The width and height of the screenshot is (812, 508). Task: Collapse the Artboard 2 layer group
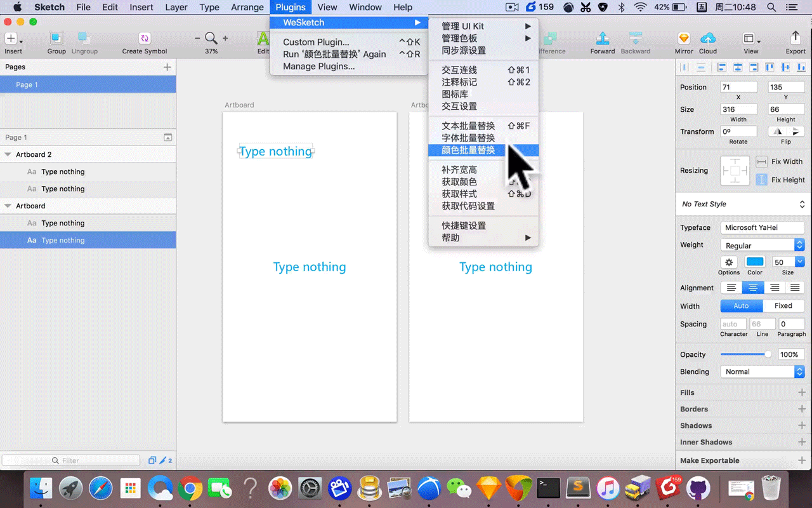(8, 154)
